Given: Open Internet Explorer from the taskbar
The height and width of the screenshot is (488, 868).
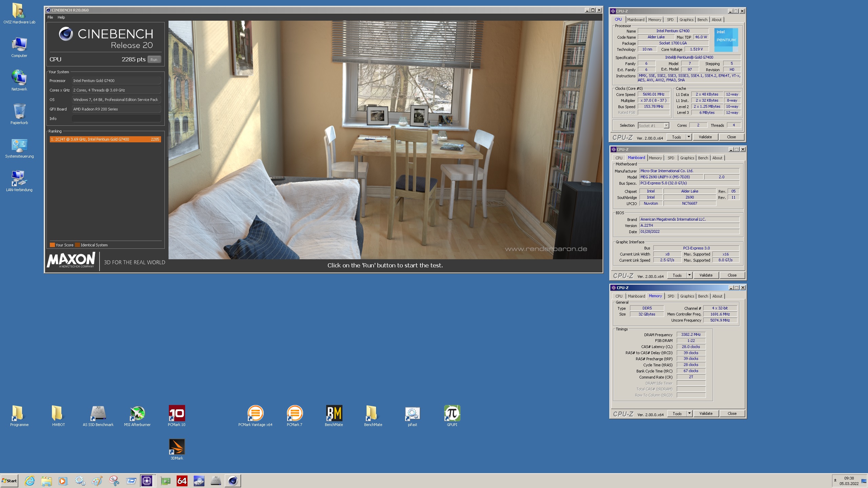Looking at the screenshot, I should pos(30,481).
